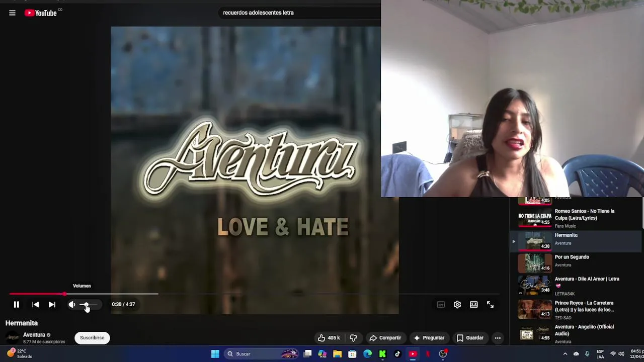
Task: Click the '8.77 M de suscriptores' text
Action: [44, 342]
